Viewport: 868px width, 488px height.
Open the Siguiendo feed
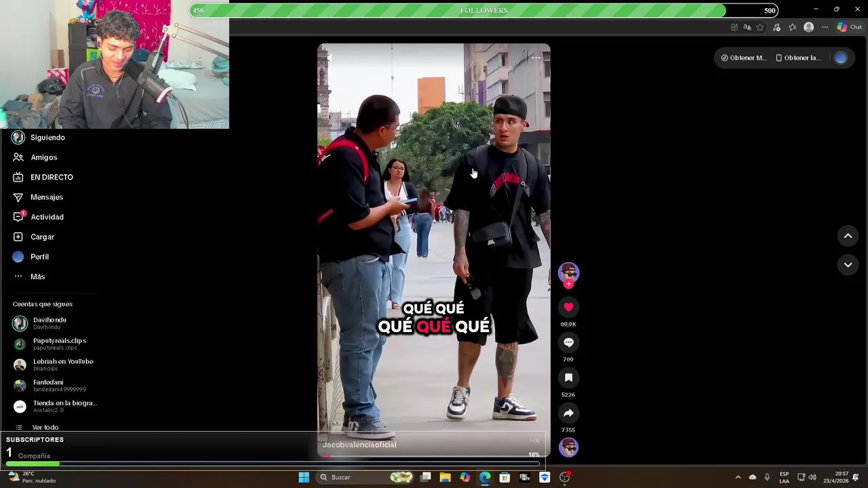pos(39,138)
